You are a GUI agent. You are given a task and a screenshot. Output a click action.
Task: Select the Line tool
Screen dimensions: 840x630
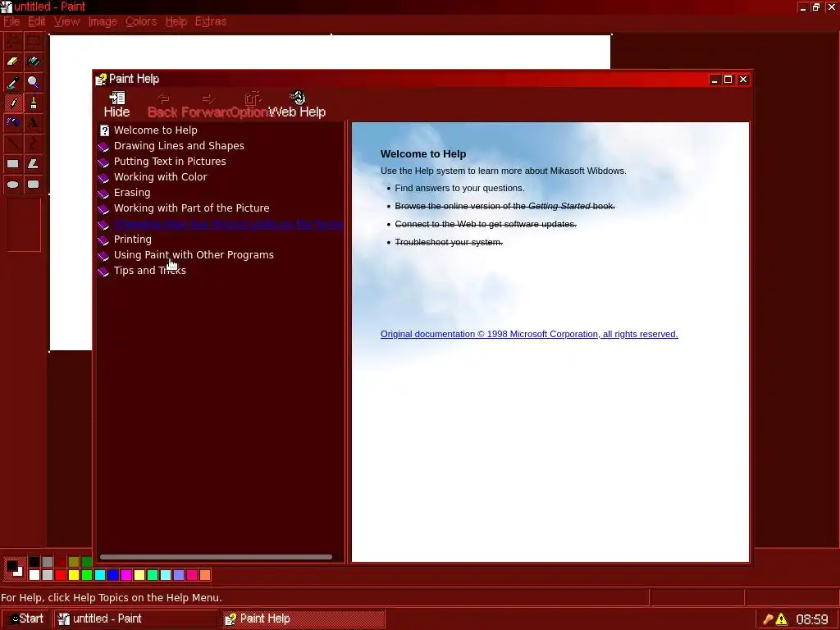tap(13, 143)
